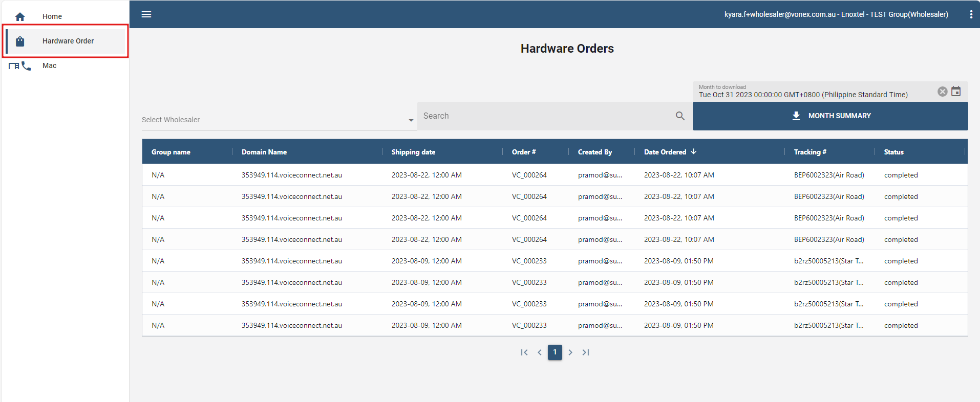Click the Home house icon

coord(20,17)
